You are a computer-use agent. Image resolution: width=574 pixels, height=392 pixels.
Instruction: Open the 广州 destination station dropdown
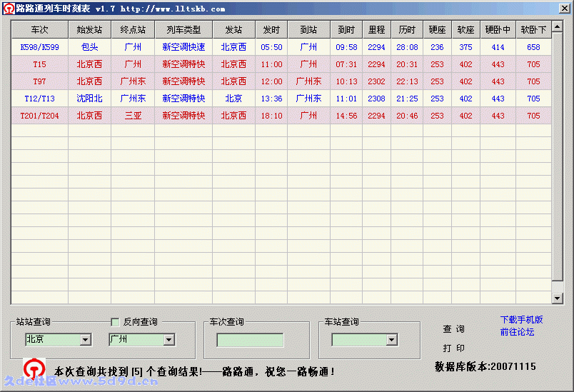pos(168,340)
